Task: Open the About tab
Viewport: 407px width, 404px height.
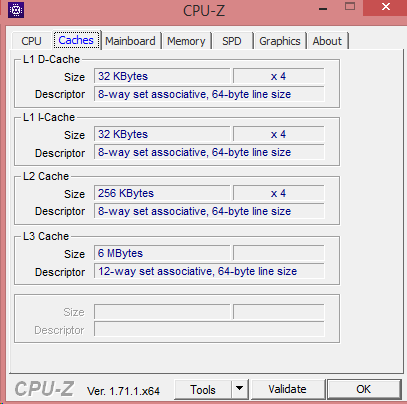Action: [x=327, y=41]
